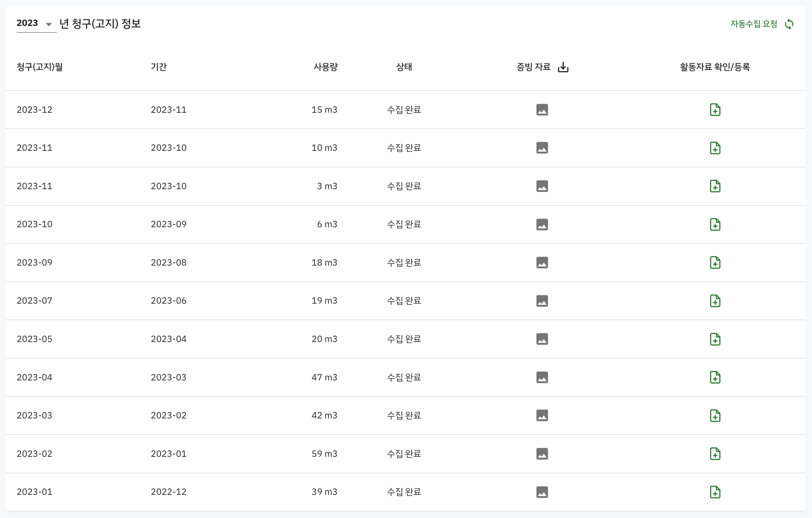Image resolution: width=812 pixels, height=518 pixels.
Task: Click the 기간 column header
Action: (x=159, y=67)
